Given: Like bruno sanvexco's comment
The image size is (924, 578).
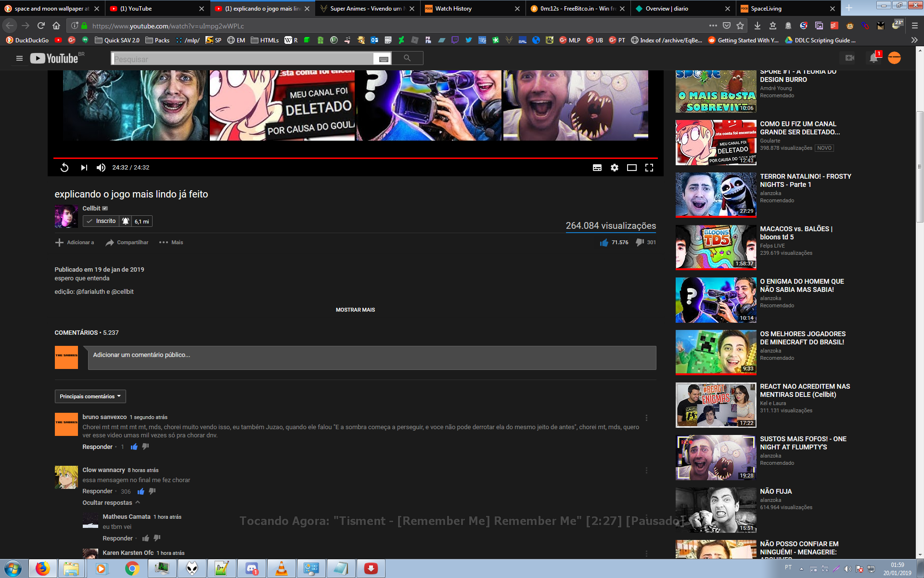Looking at the screenshot, I should [x=134, y=447].
